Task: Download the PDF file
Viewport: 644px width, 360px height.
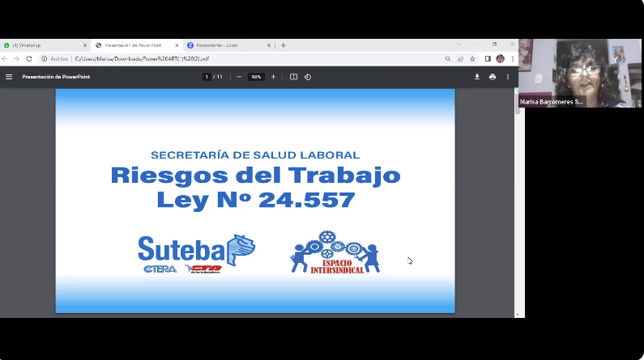Action: tap(477, 77)
